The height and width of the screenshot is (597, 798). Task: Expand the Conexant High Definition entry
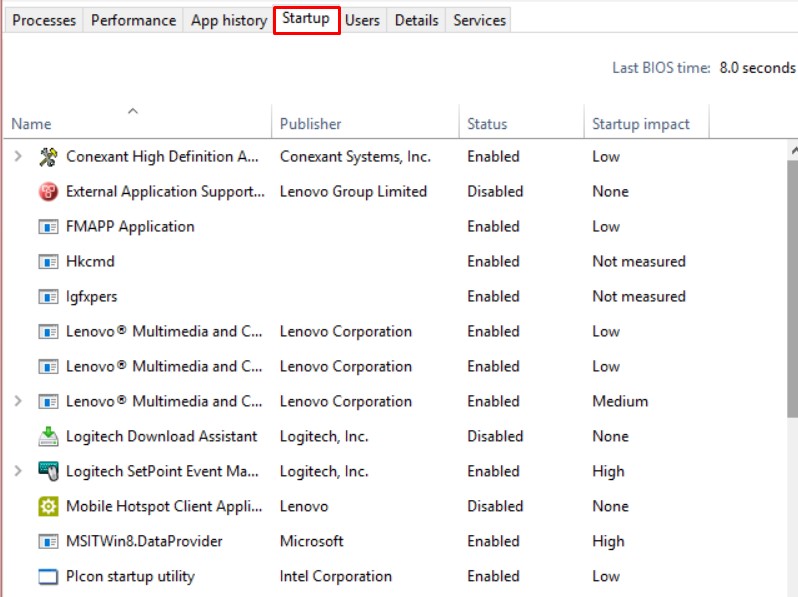click(18, 156)
